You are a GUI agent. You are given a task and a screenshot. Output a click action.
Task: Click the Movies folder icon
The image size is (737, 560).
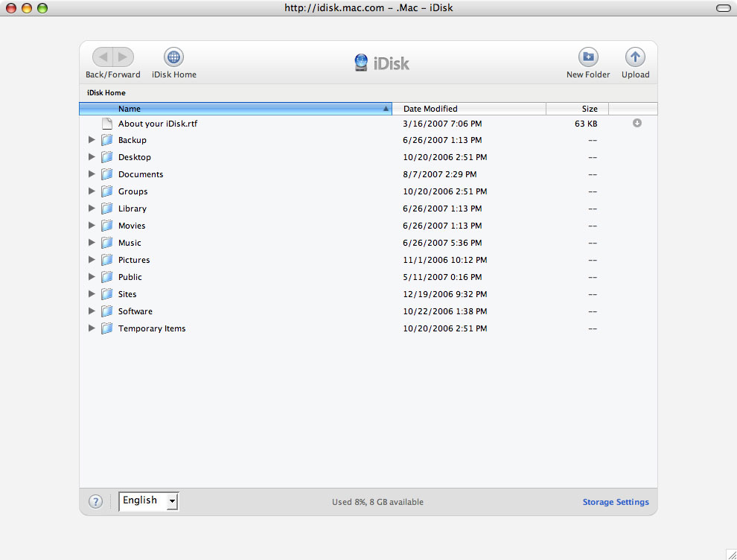107,226
